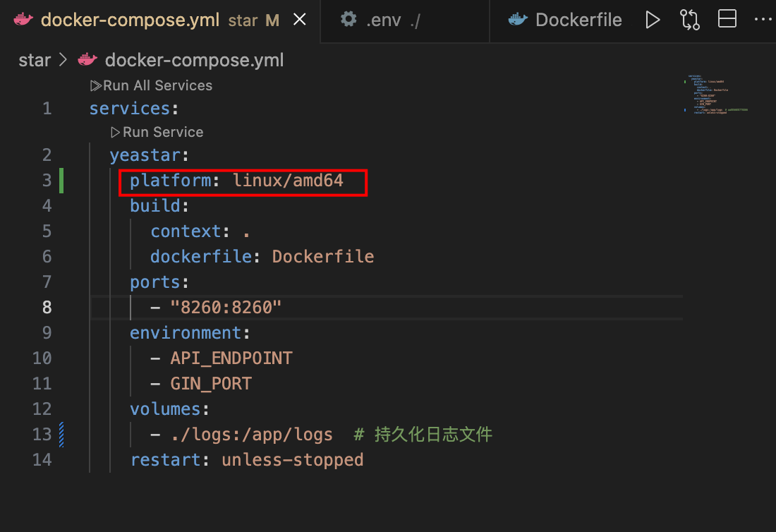Image resolution: width=776 pixels, height=532 pixels.
Task: Click the star folder in breadcrumb
Action: tap(35, 60)
